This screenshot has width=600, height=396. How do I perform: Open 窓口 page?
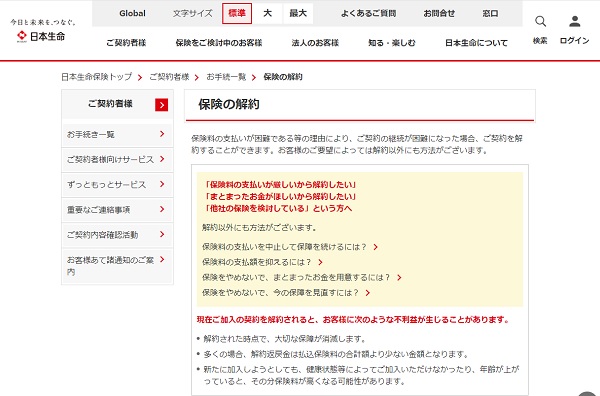(x=490, y=13)
